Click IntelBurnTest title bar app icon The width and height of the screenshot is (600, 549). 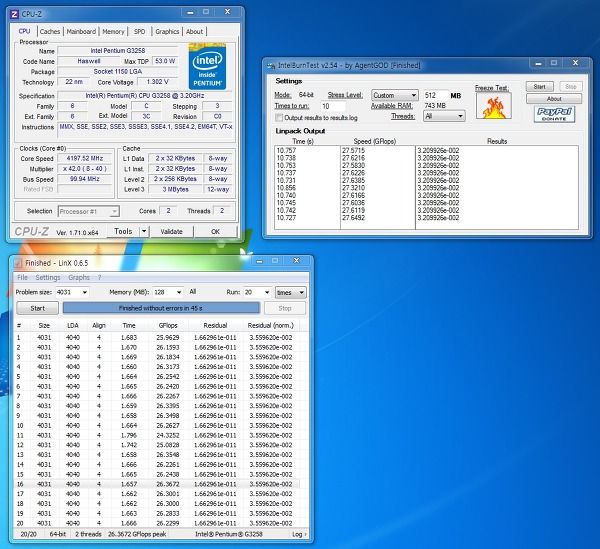[x=271, y=65]
